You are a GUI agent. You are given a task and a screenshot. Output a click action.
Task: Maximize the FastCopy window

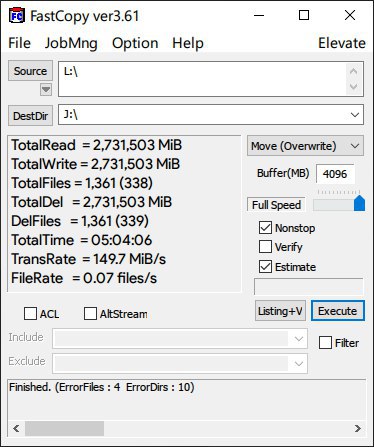(x=304, y=15)
